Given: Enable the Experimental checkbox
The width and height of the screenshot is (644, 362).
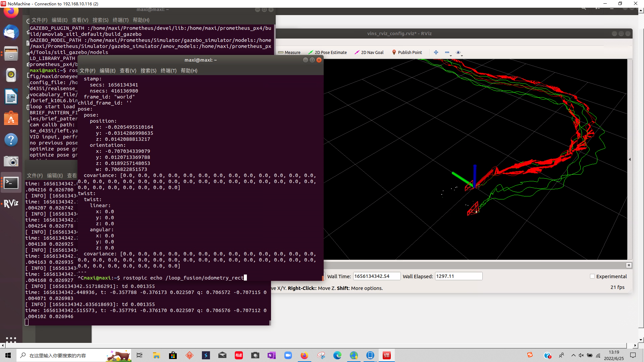Looking at the screenshot, I should (592, 276).
